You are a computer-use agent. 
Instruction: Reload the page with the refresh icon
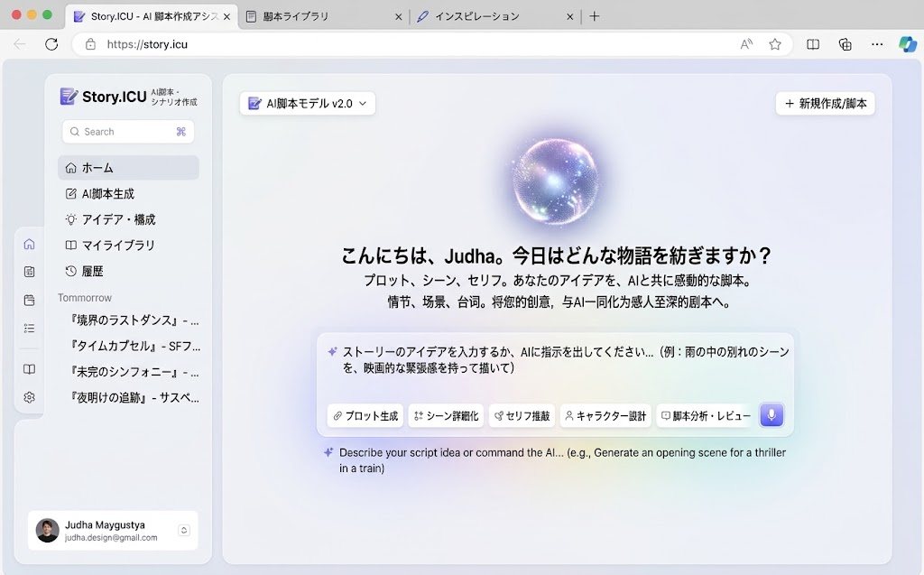click(51, 44)
